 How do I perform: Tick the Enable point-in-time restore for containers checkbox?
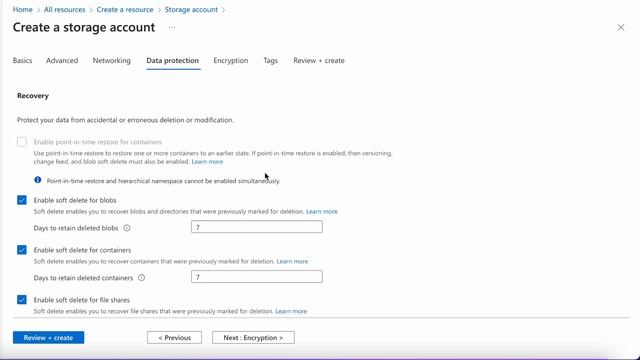(x=22, y=142)
